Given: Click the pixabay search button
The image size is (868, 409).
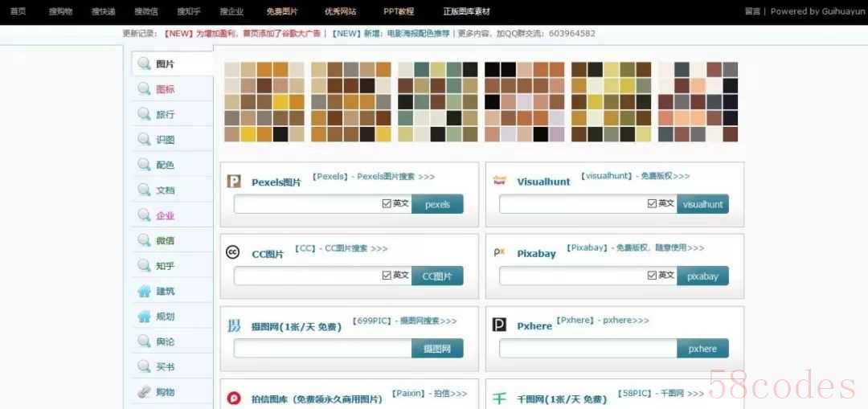Looking at the screenshot, I should tap(702, 276).
